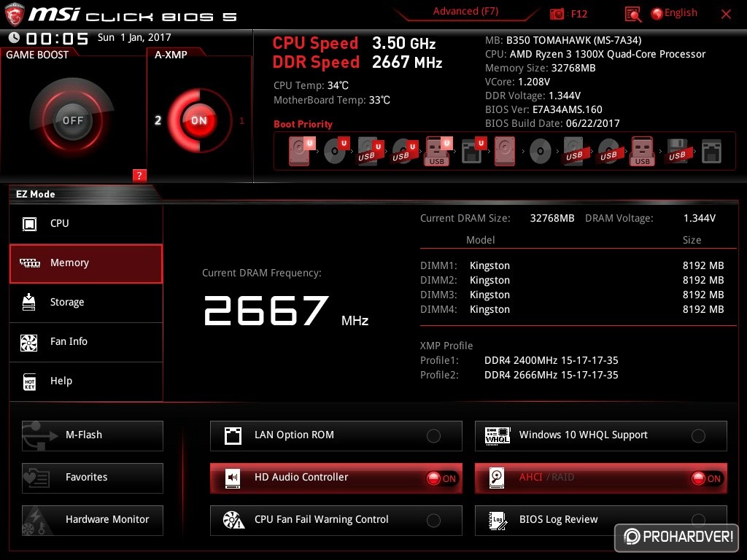This screenshot has height=560, width=747.
Task: Select the legacy CD/DVD boot device
Action: [541, 152]
